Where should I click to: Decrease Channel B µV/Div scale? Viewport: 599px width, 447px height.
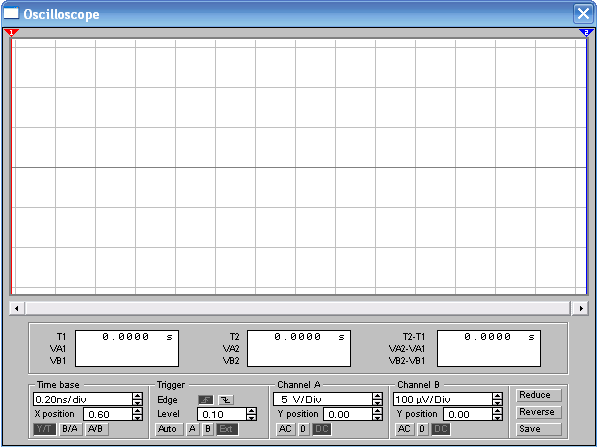tap(497, 402)
